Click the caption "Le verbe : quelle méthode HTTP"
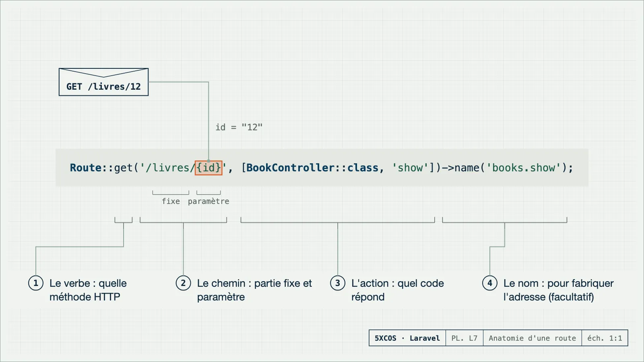 point(88,290)
